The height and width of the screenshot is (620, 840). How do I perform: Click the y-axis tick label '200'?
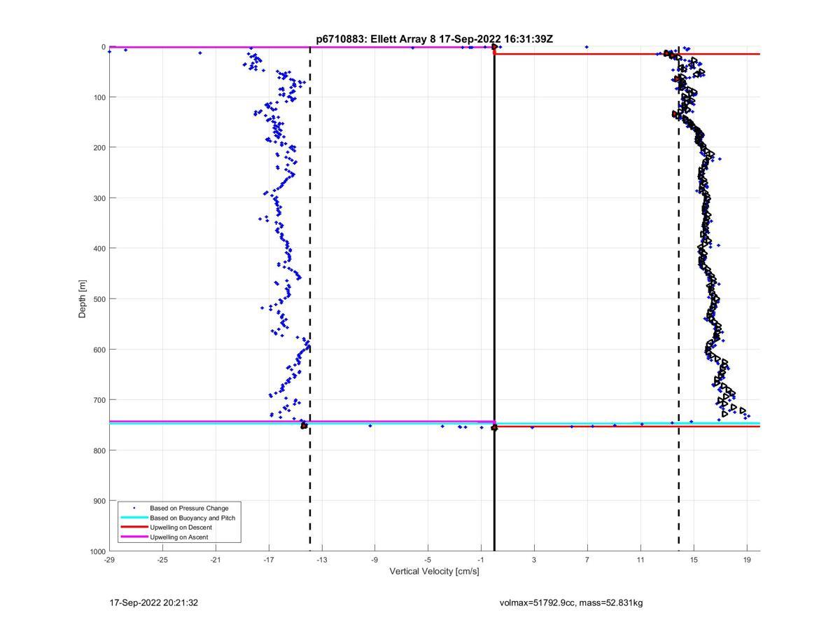coord(99,148)
